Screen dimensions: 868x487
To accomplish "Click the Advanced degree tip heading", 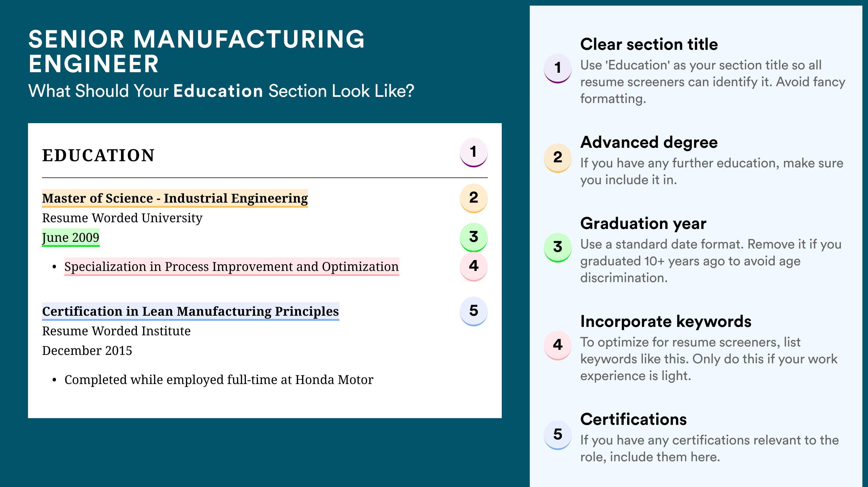I will click(649, 142).
